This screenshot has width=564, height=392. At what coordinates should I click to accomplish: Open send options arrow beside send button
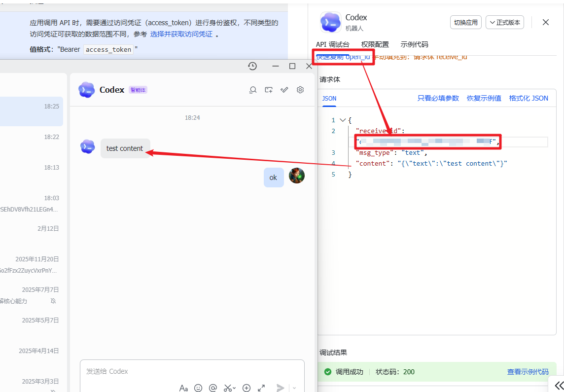pyautogui.click(x=294, y=388)
